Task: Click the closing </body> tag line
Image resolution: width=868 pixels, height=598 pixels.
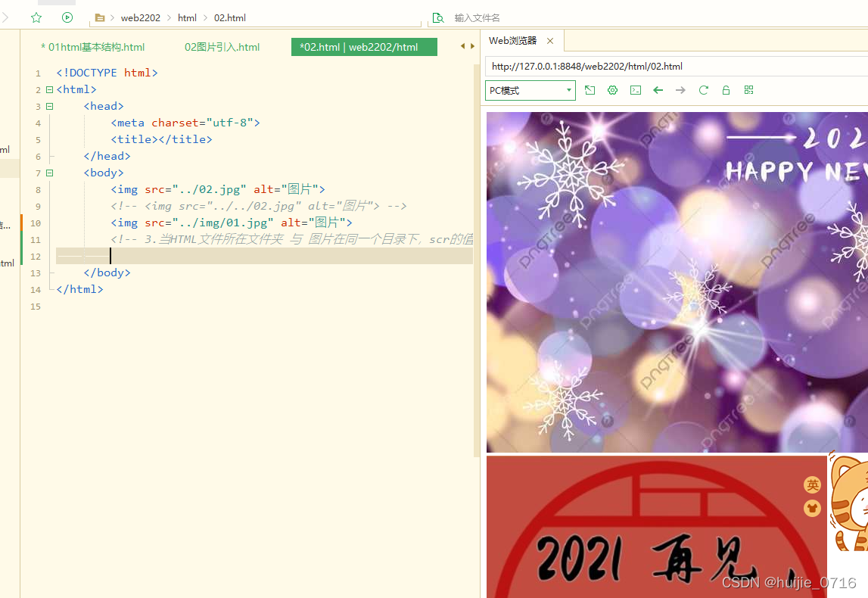Action: 107,273
